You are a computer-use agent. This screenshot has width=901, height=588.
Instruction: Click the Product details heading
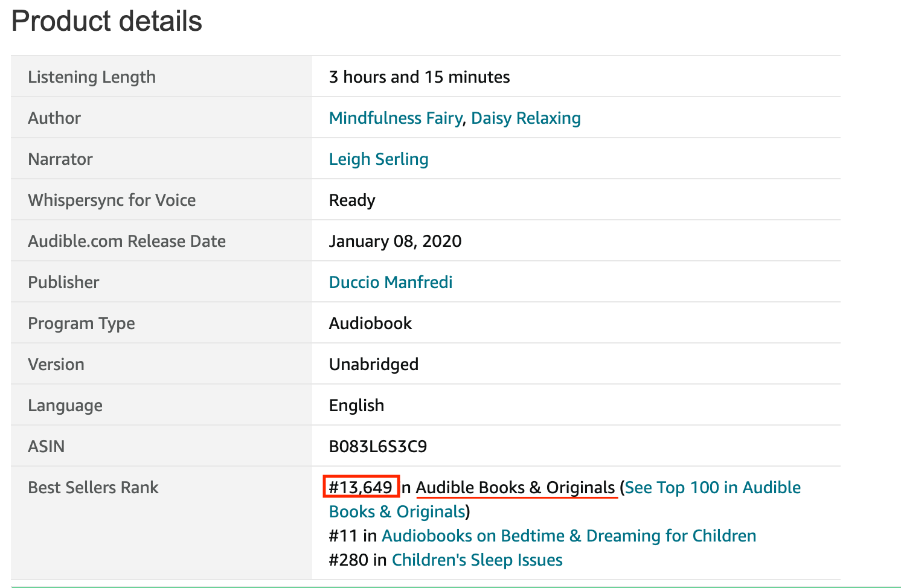point(106,21)
